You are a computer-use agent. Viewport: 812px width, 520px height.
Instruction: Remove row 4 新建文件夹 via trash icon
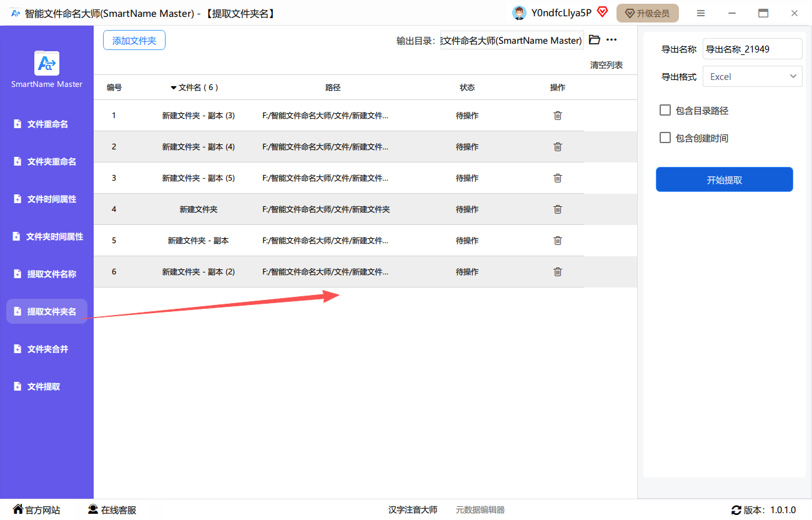(x=558, y=209)
